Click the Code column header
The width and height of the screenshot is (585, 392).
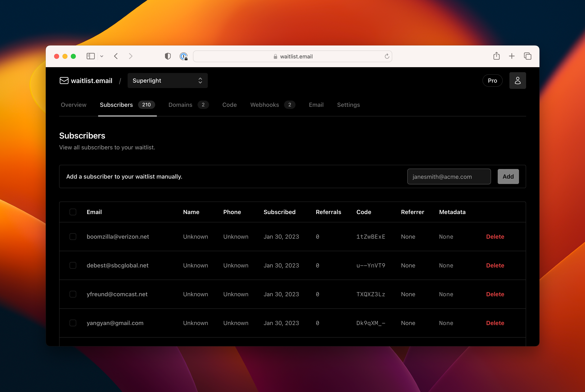tap(364, 212)
